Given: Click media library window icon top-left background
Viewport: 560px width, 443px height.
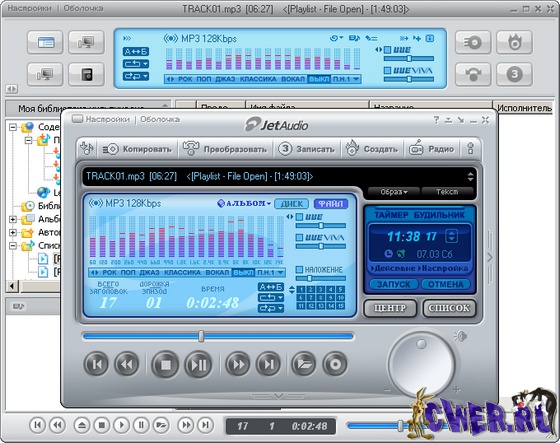Looking at the screenshot, I should (45, 43).
